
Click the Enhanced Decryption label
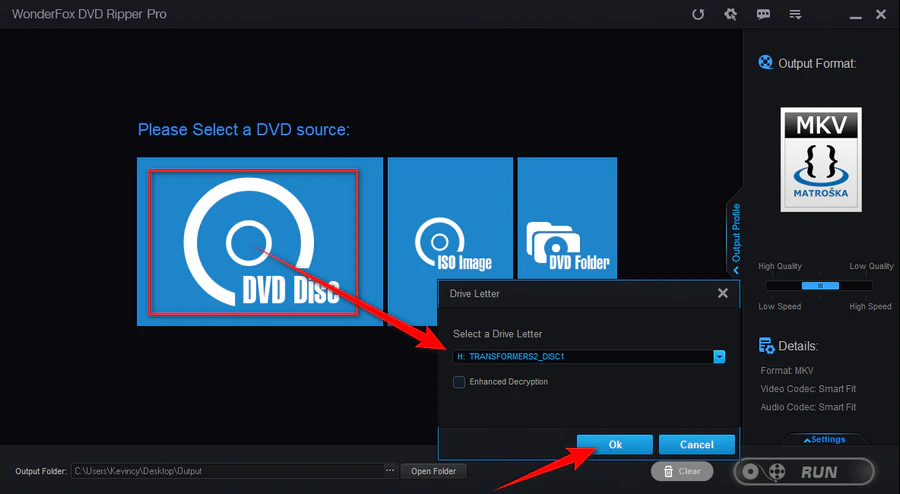(x=509, y=382)
